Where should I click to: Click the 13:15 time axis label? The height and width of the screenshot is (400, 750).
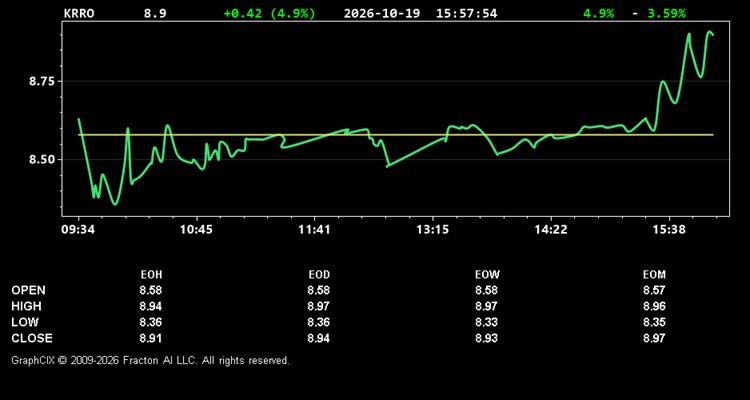432,230
